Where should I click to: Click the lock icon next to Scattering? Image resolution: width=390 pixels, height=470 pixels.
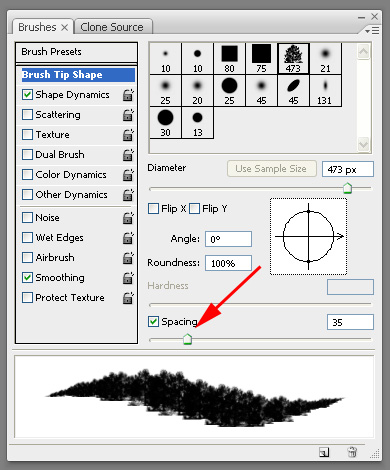[128, 115]
